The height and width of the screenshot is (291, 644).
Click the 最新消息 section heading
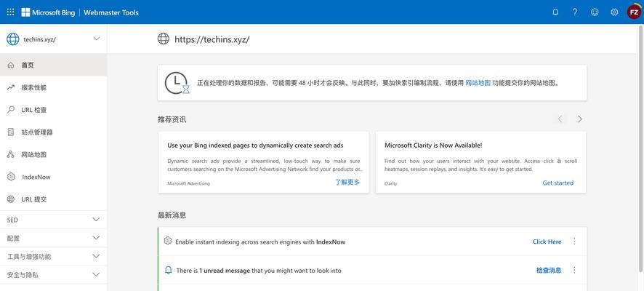172,215
